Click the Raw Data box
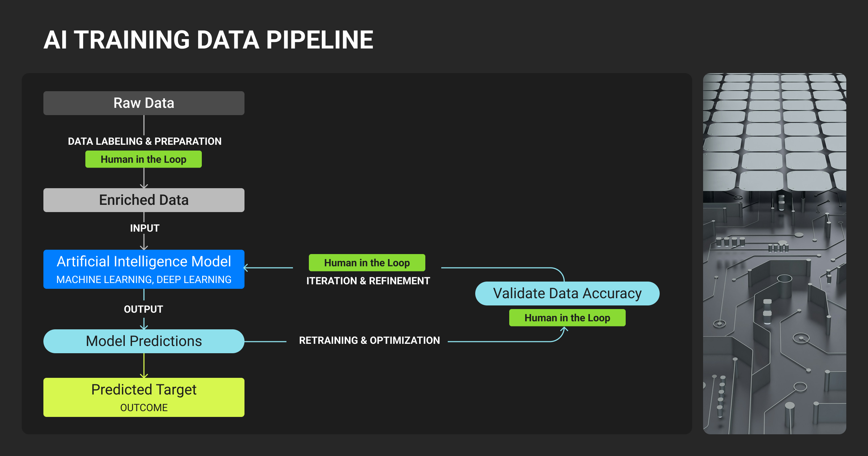The height and width of the screenshot is (456, 868). pos(144,103)
